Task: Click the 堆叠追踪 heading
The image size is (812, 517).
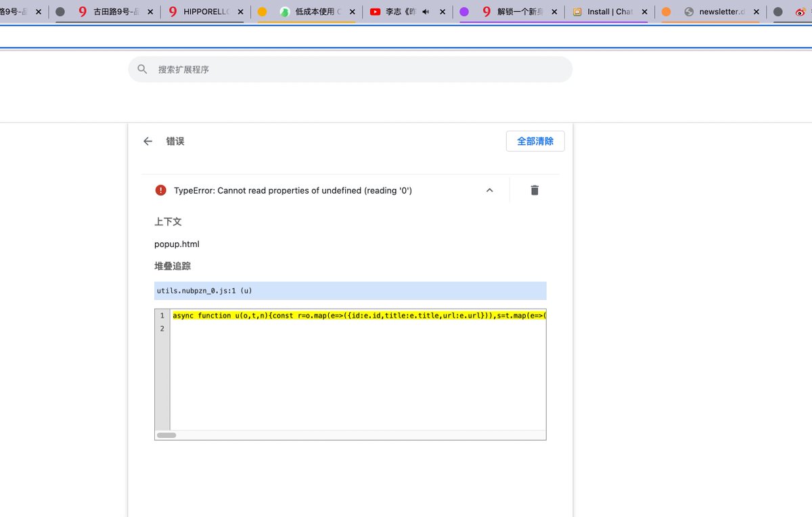Action: (x=173, y=267)
